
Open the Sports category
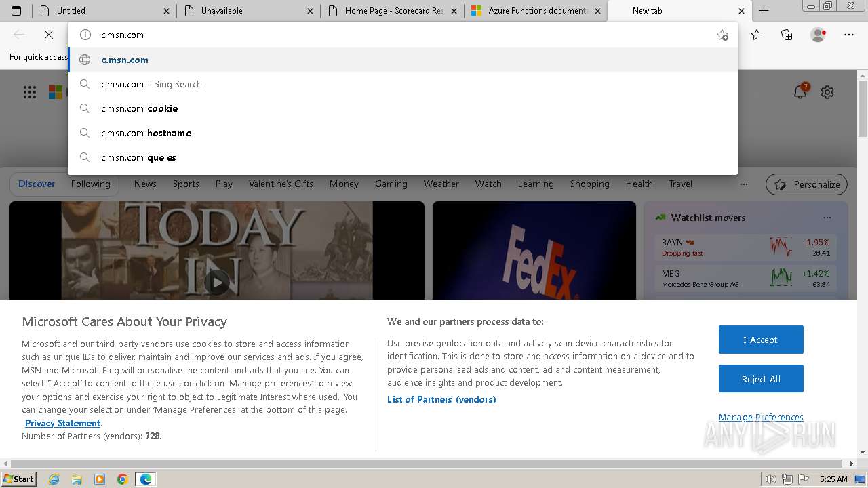[x=186, y=184]
